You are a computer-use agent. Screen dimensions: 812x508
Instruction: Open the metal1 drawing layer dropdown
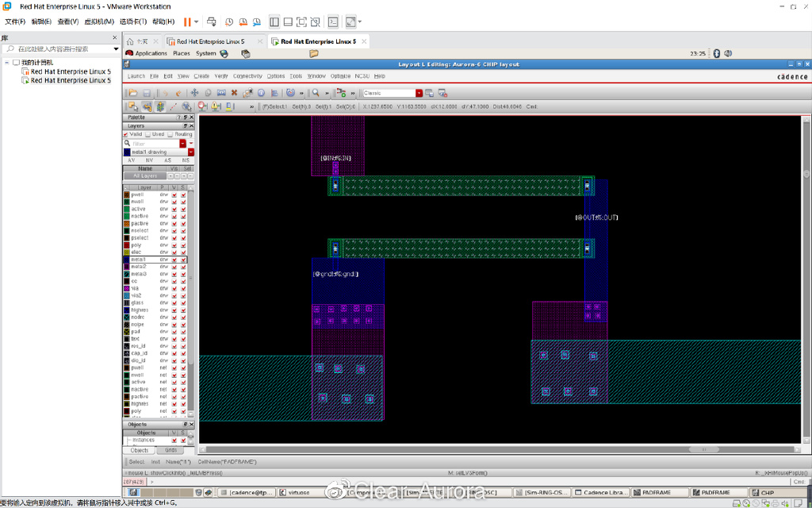pos(191,152)
